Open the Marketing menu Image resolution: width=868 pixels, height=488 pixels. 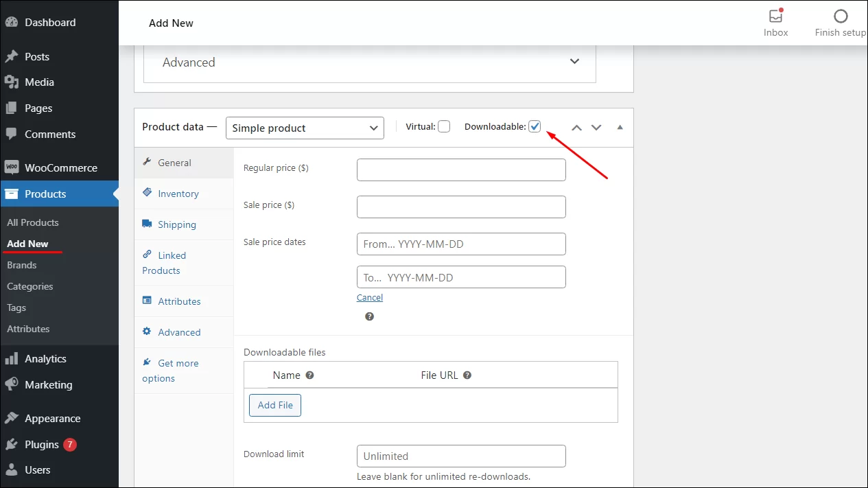48,384
